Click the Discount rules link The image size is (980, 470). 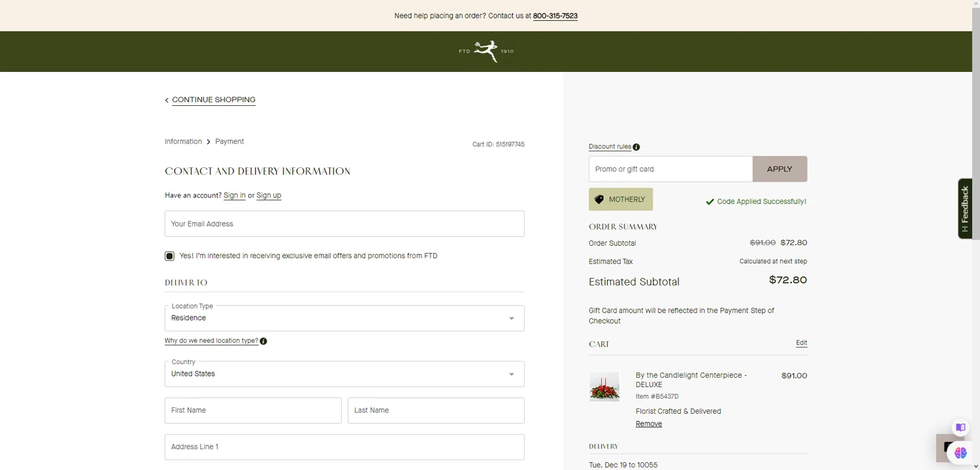[x=610, y=147]
